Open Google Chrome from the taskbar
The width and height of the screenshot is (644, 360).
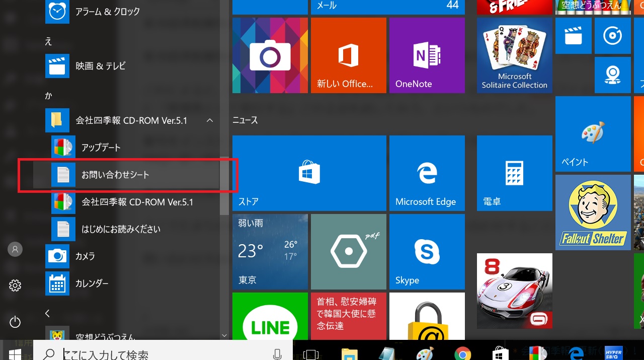pyautogui.click(x=462, y=354)
